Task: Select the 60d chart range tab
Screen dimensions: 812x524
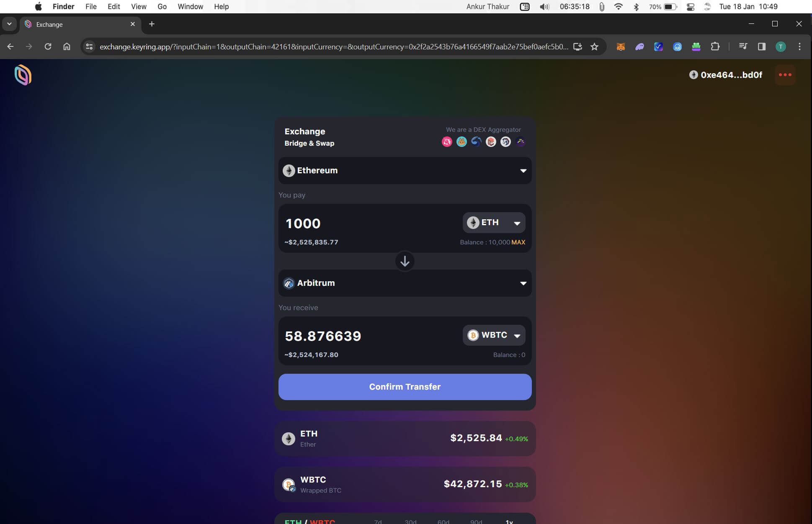Action: 443,521
